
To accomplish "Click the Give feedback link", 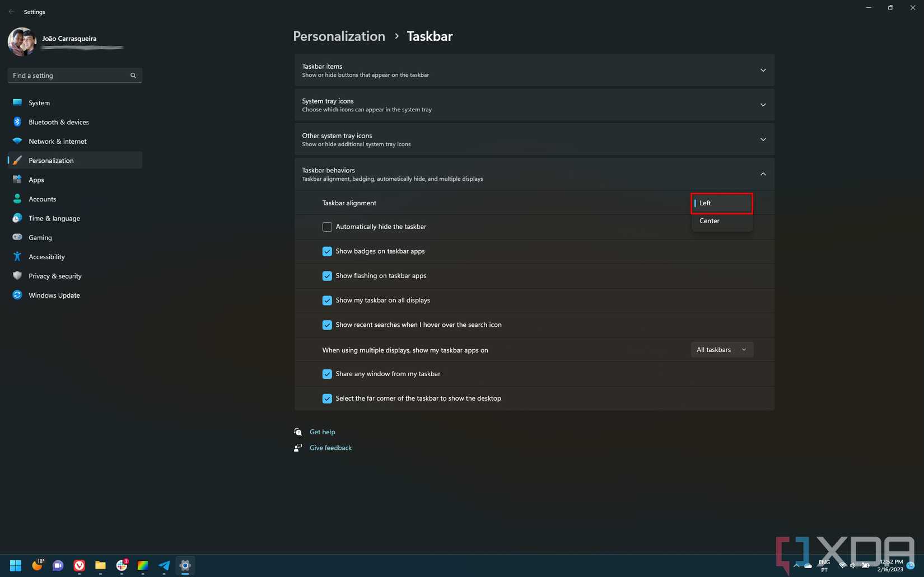I will point(330,447).
